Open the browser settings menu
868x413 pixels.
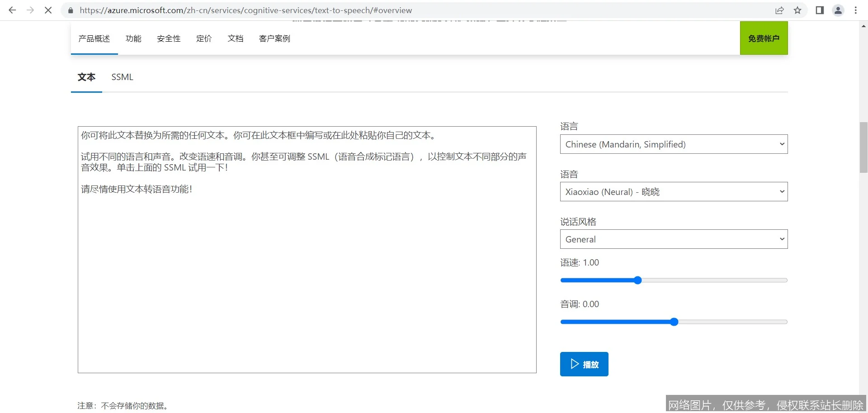(x=856, y=10)
